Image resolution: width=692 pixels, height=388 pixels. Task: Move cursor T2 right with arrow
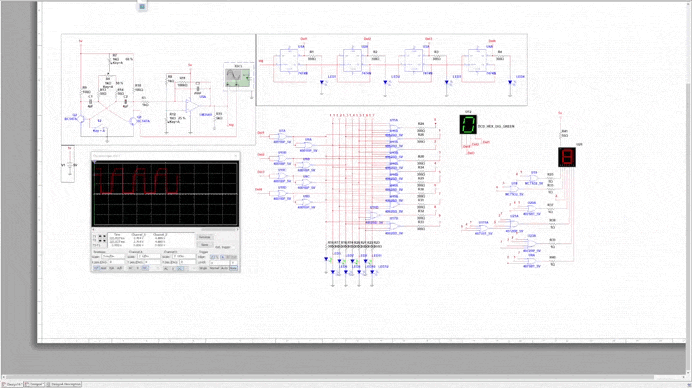105,241
